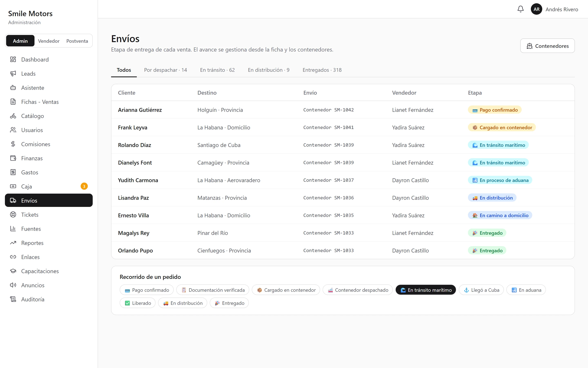The height and width of the screenshot is (368, 588).
Task: Open Finanzas via the wallet icon
Action: pos(13,158)
